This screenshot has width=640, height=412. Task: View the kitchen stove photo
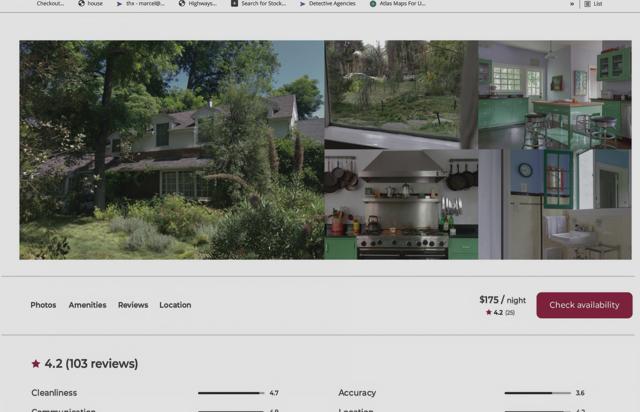click(401, 205)
